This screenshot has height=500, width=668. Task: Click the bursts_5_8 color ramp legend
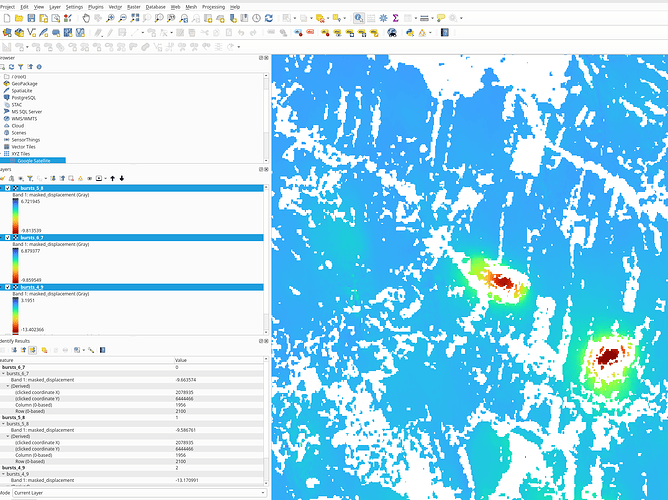pyautogui.click(x=15, y=215)
